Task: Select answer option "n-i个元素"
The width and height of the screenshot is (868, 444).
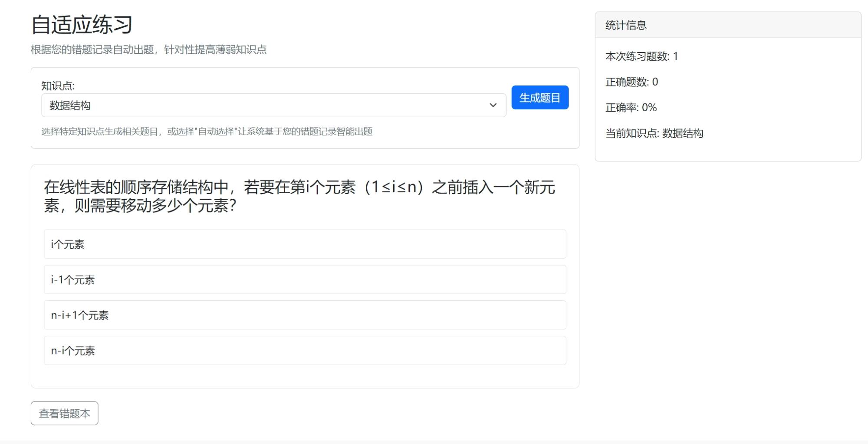Action: coord(305,351)
